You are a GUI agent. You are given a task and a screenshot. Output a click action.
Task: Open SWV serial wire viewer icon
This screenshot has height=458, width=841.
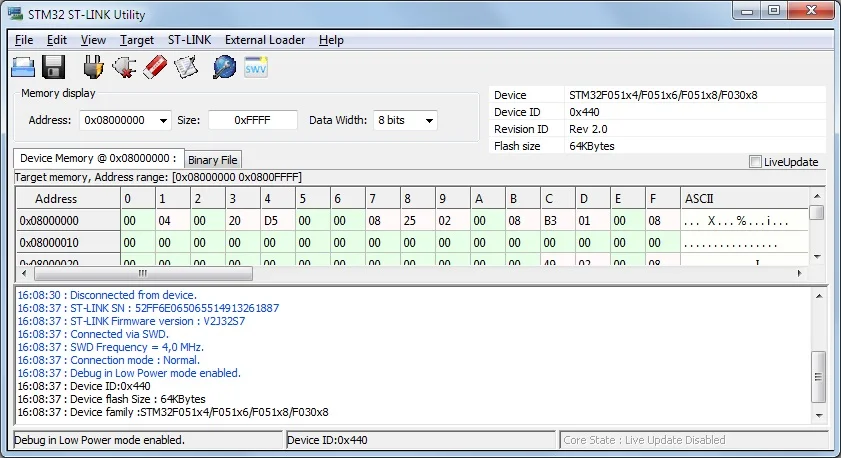256,68
